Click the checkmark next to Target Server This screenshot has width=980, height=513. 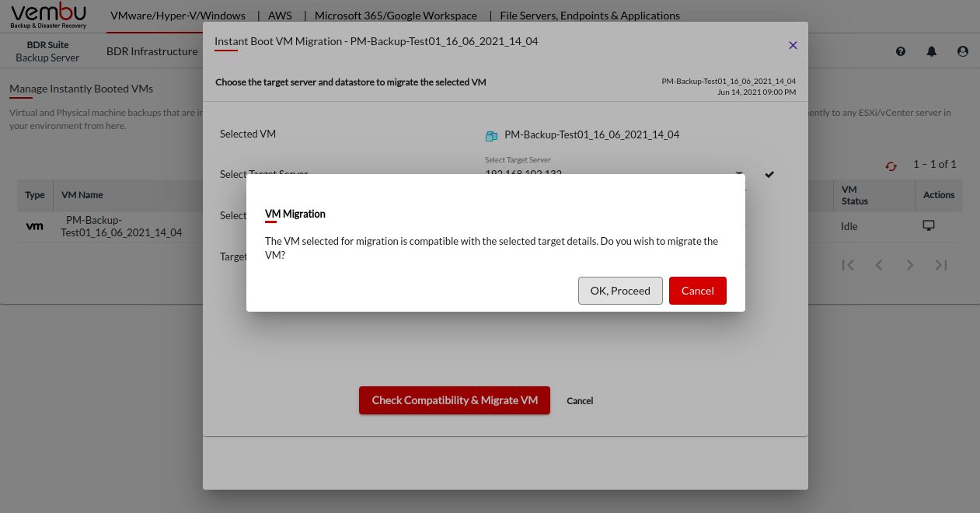pos(769,175)
